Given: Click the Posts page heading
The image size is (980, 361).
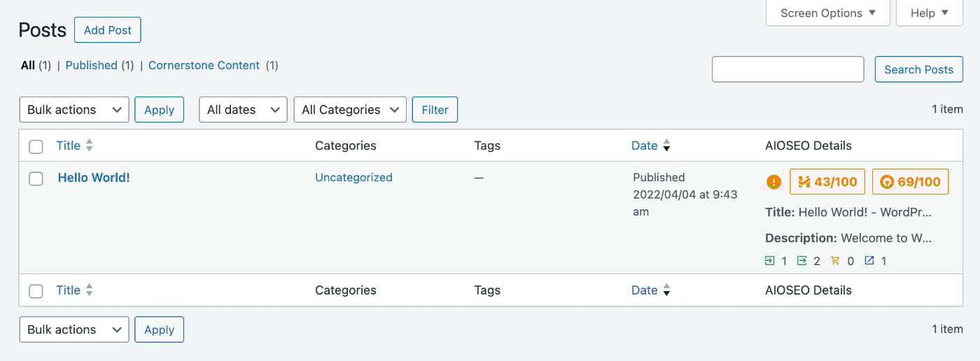Looking at the screenshot, I should [42, 30].
